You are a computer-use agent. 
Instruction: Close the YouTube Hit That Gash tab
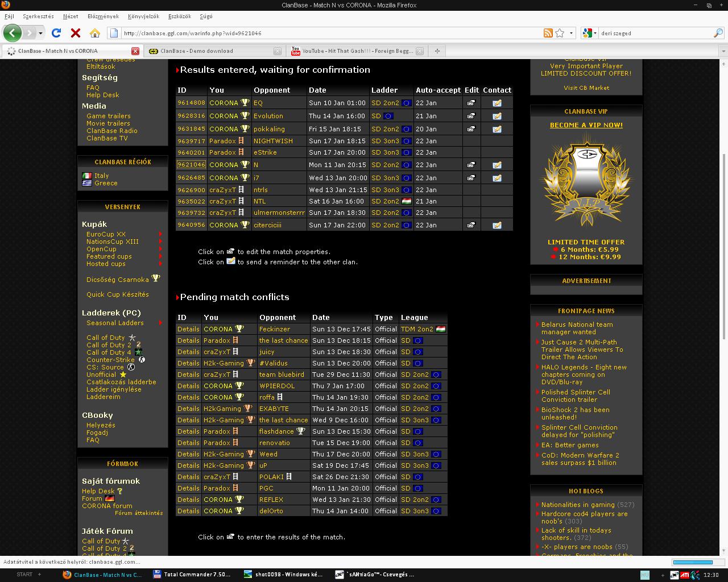419,51
